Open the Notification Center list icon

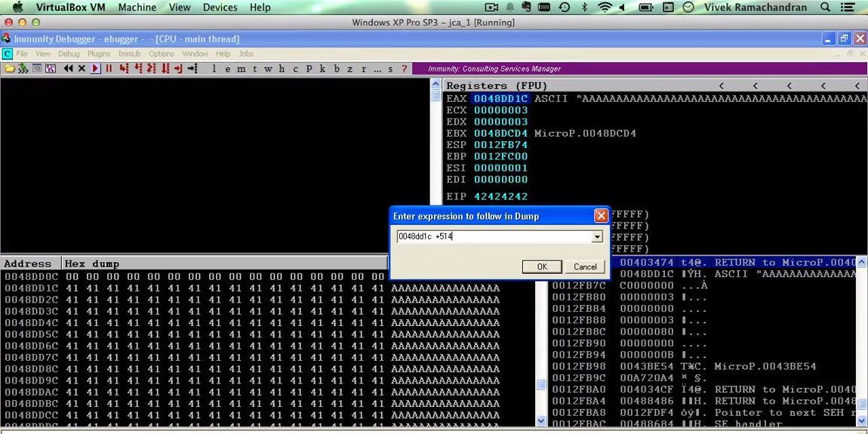(x=848, y=8)
